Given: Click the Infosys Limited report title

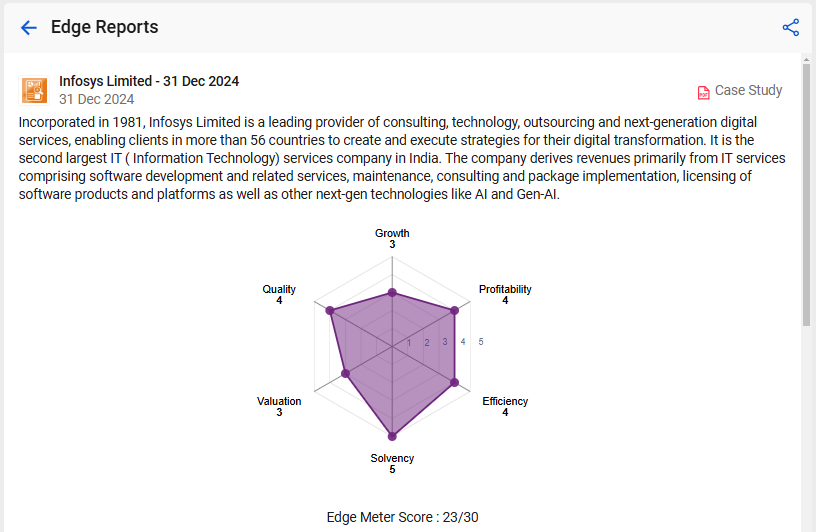Looking at the screenshot, I should [x=149, y=81].
